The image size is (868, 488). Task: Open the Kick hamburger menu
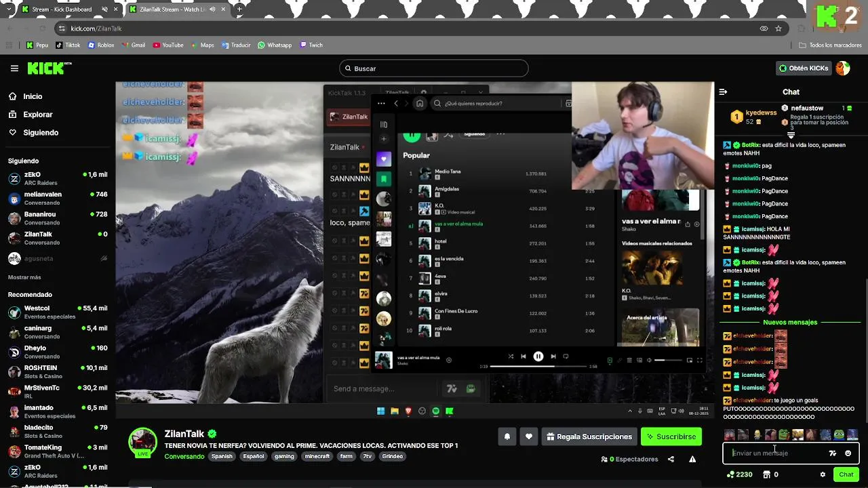[14, 68]
